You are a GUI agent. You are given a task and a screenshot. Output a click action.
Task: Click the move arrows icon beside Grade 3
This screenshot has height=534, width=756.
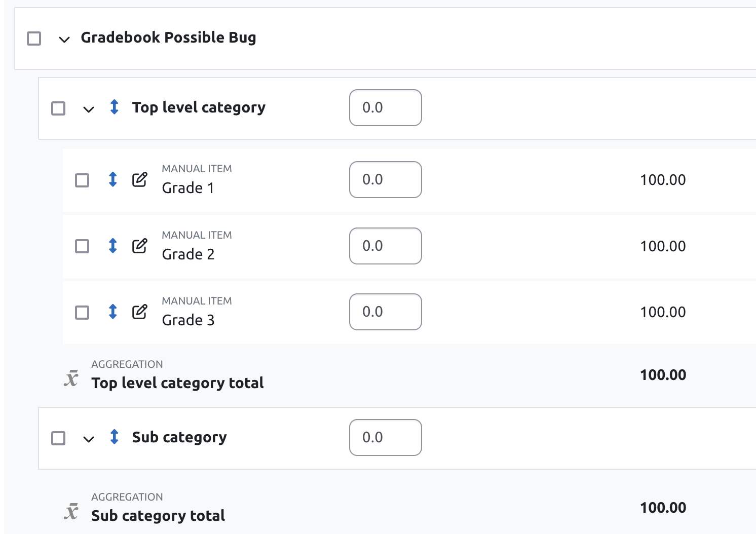pos(113,312)
